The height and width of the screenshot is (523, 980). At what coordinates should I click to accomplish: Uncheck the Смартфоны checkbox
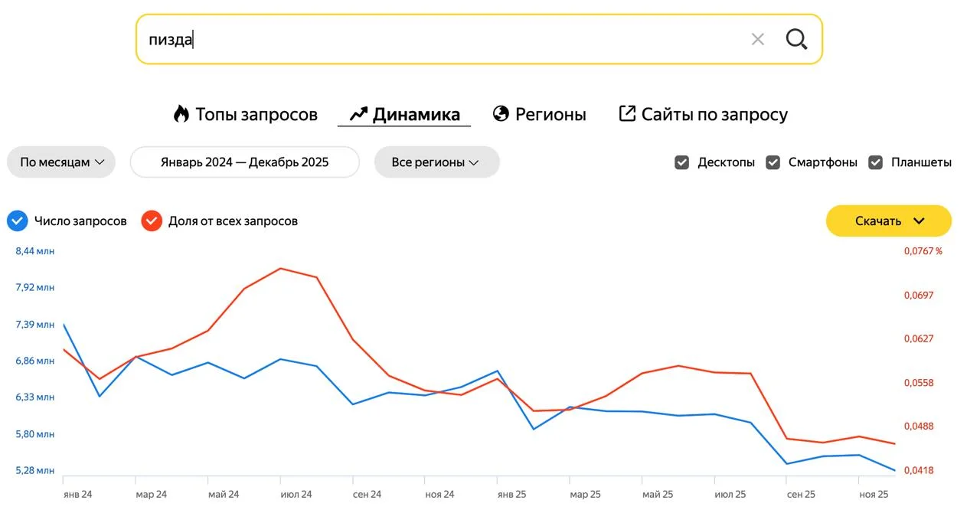coord(773,162)
